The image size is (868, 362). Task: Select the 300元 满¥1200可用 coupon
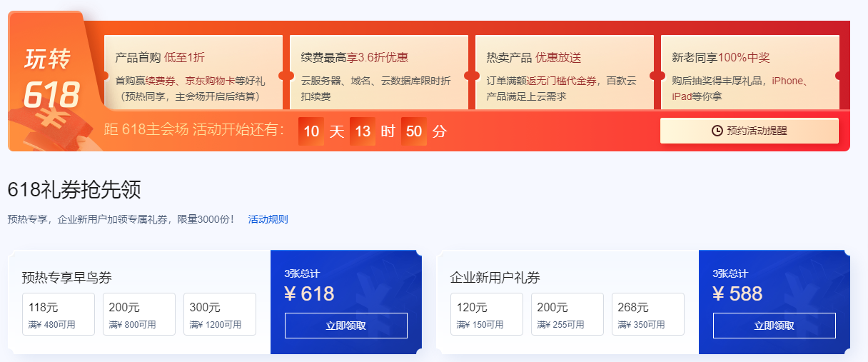(x=220, y=314)
